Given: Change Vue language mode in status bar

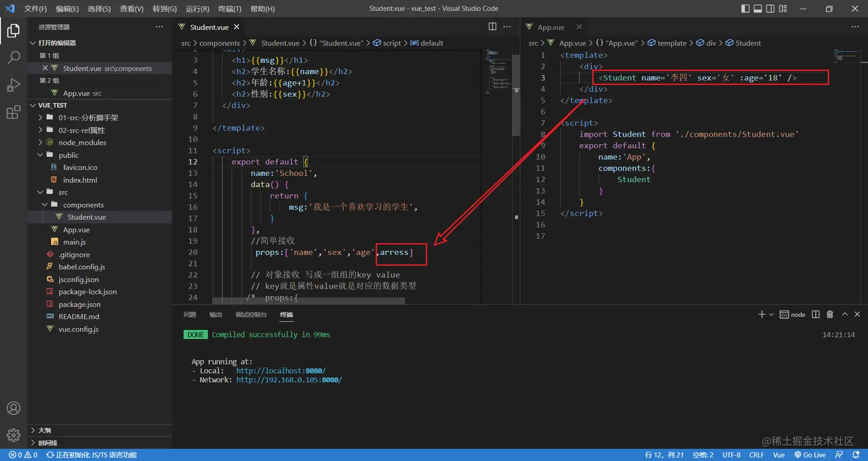Looking at the screenshot, I should point(779,455).
